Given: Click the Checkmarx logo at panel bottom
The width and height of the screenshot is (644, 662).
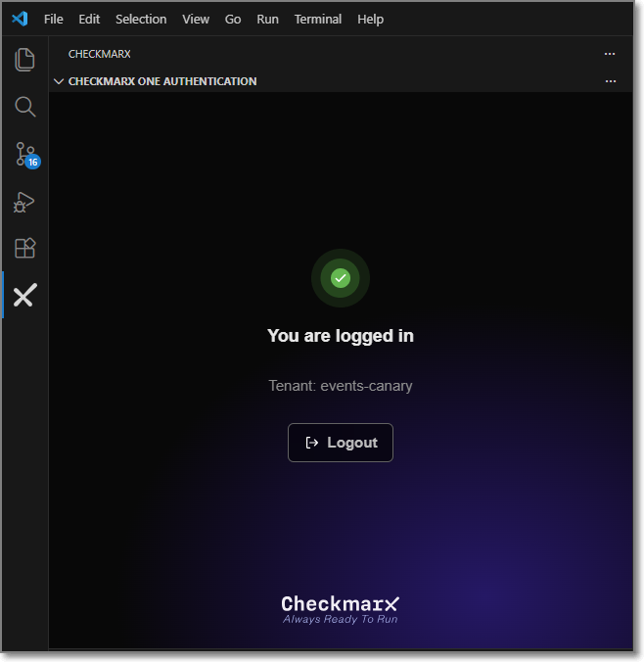Looking at the screenshot, I should pyautogui.click(x=340, y=608).
